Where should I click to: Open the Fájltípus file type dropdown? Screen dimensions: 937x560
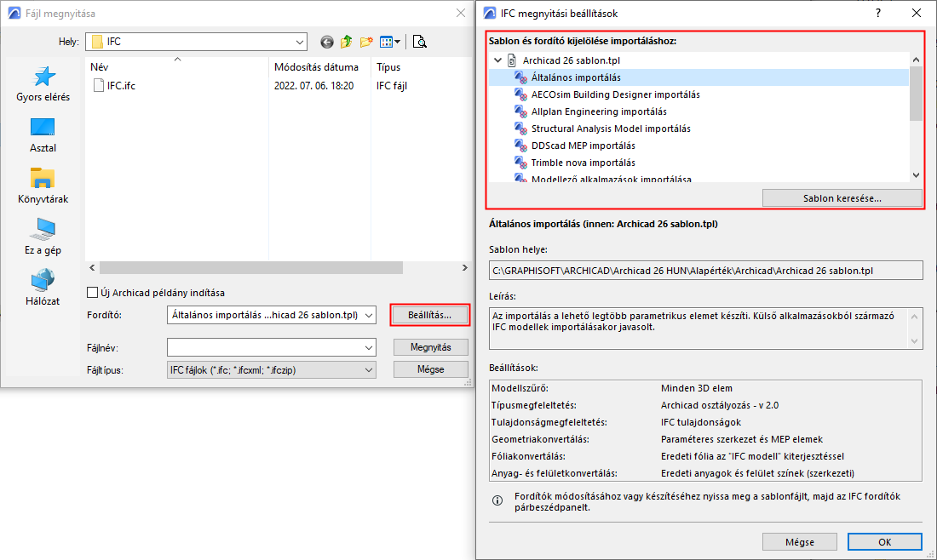(271, 370)
